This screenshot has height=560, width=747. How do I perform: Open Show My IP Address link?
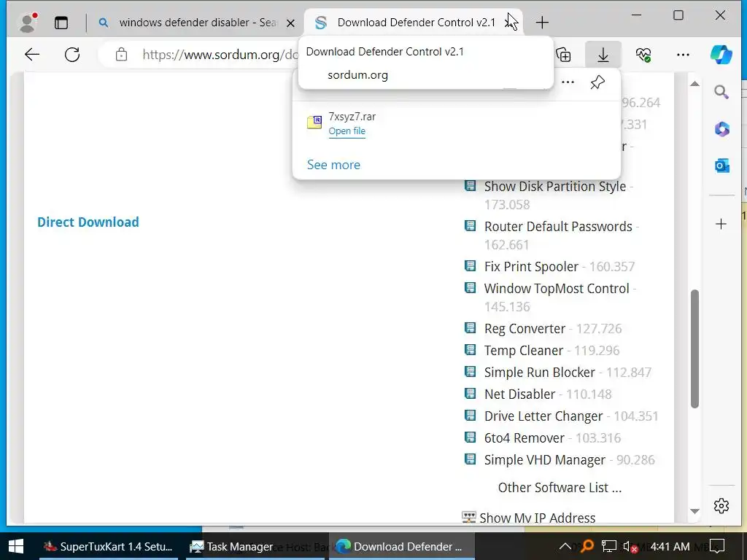538,518
